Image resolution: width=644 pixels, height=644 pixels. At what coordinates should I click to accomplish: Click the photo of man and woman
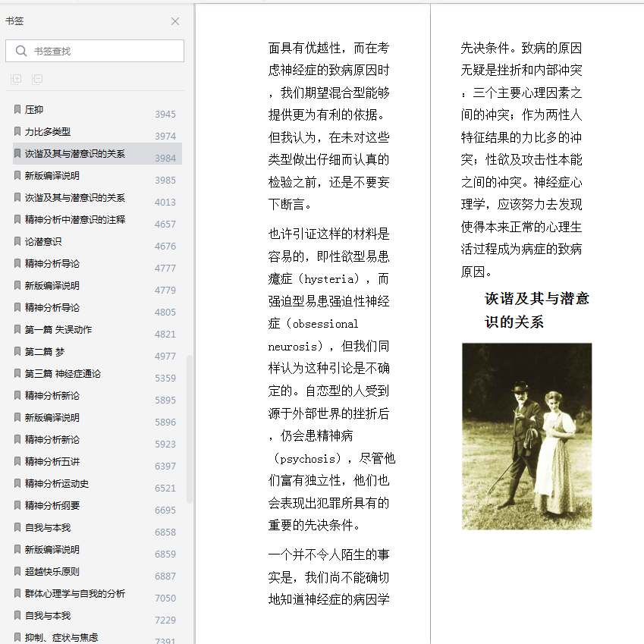point(526,436)
